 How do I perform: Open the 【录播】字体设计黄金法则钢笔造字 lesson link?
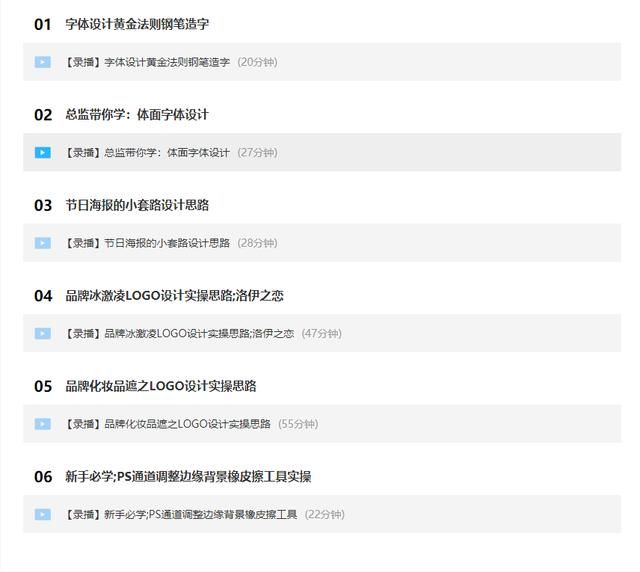[147, 62]
